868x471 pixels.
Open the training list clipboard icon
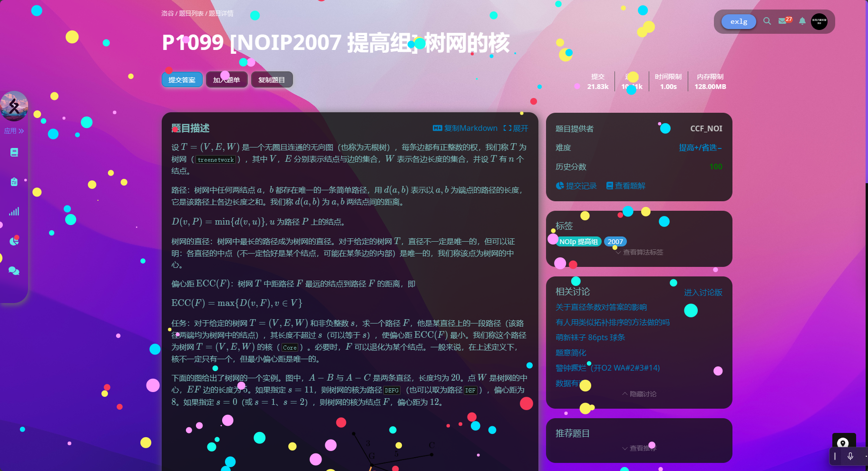[14, 182]
